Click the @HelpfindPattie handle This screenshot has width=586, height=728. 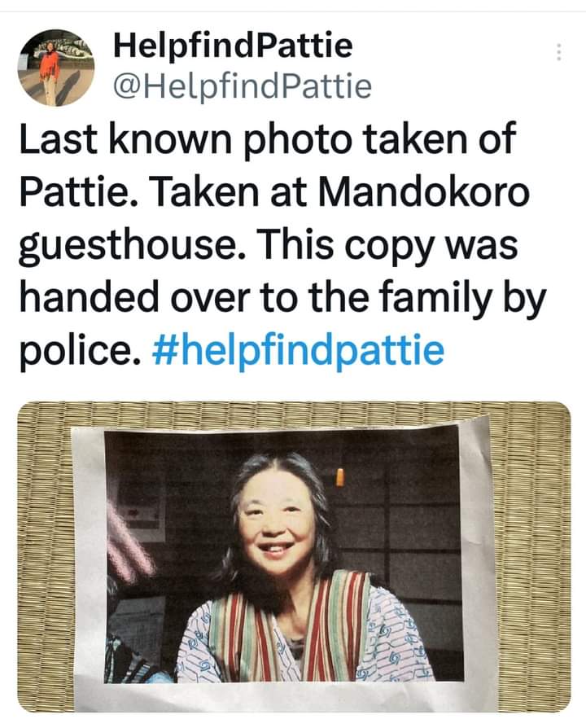tap(243, 86)
